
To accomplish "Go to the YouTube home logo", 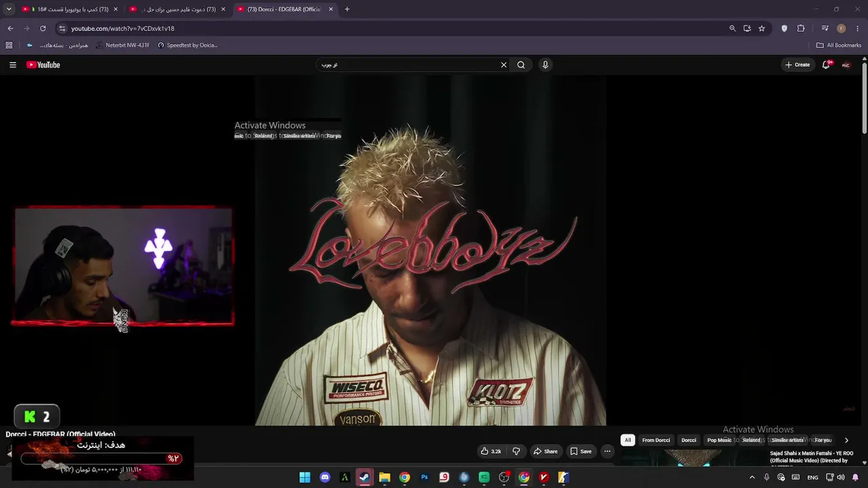I will pos(43,65).
